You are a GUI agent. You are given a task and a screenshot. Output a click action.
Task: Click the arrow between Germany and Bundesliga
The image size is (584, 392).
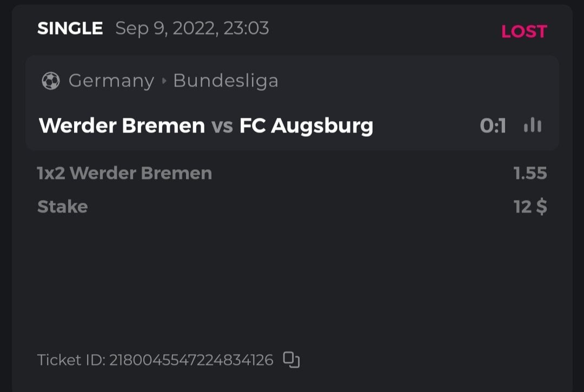point(164,81)
